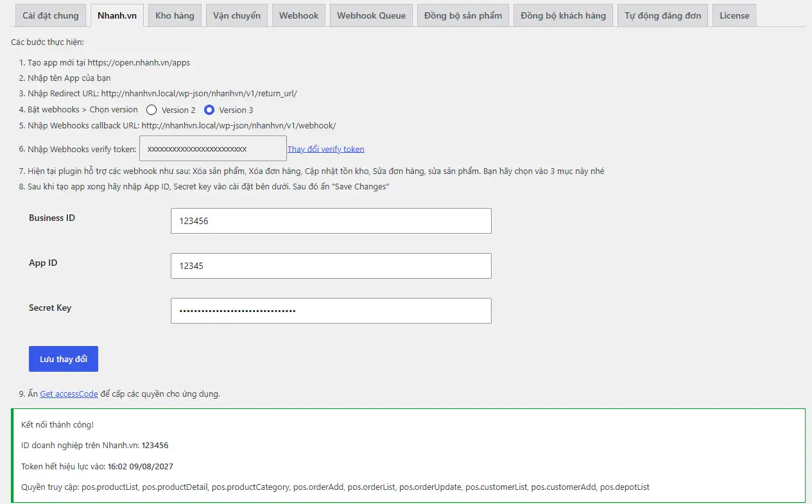Focus the App ID input field
Image resolution: width=812 pixels, height=504 pixels.
point(331,266)
